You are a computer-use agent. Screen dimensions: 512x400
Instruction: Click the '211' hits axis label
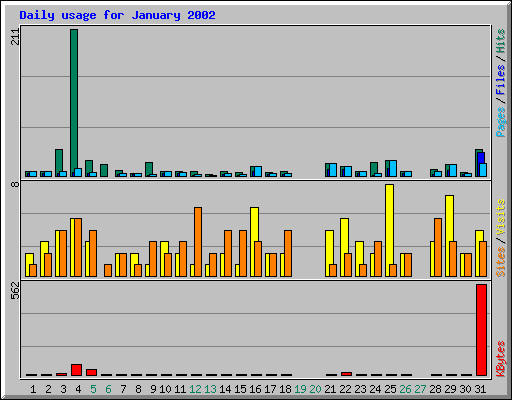15,37
